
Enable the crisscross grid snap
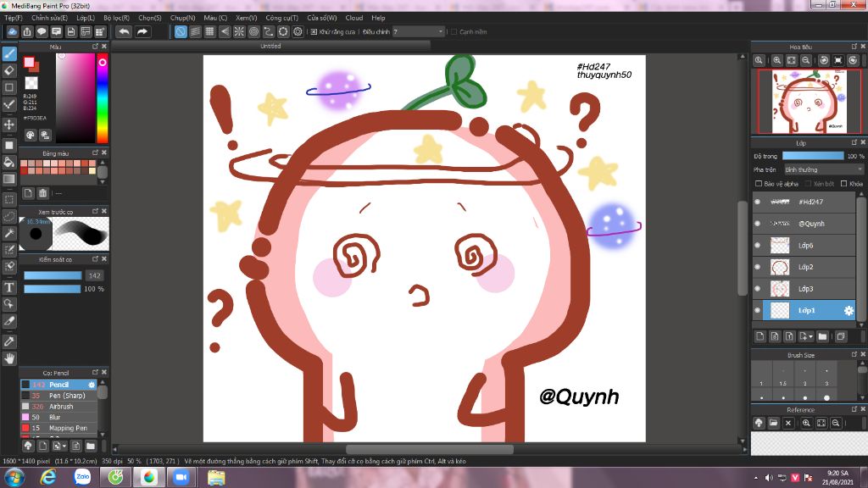click(210, 31)
